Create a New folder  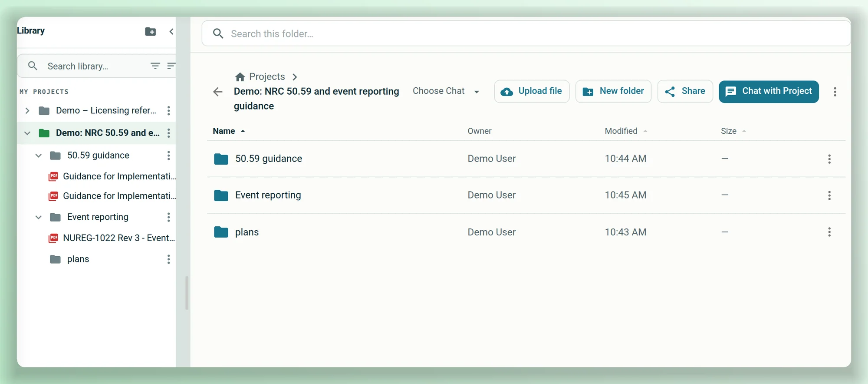click(x=613, y=91)
